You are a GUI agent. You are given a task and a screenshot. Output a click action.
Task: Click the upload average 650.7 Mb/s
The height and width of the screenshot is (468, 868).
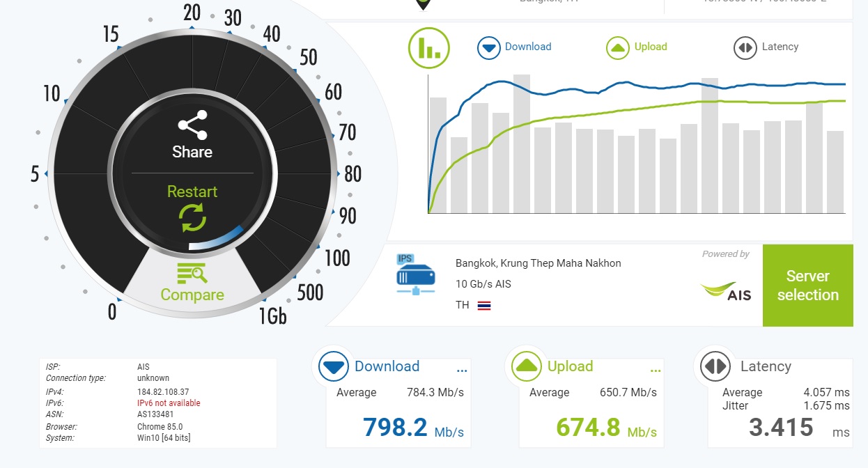628,393
